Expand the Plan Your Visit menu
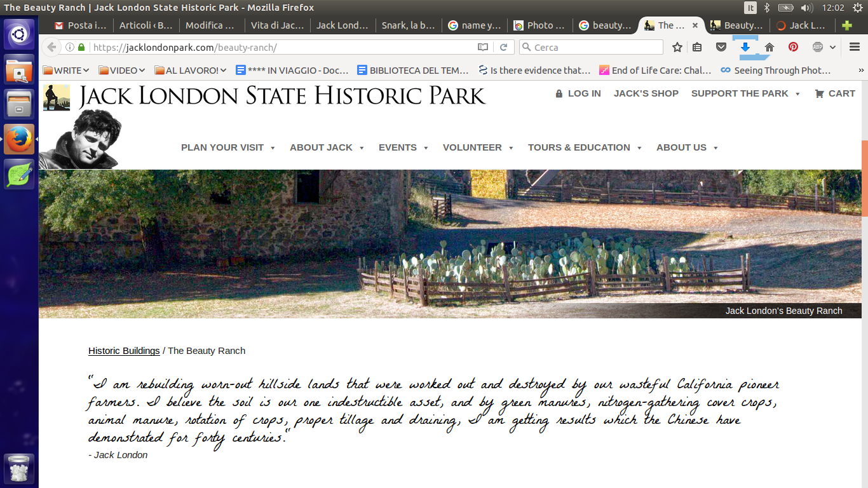The width and height of the screenshot is (868, 488). coord(227,147)
